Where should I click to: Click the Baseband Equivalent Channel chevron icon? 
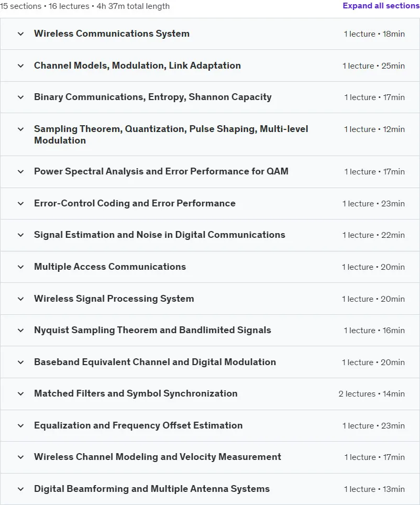pos(20,363)
